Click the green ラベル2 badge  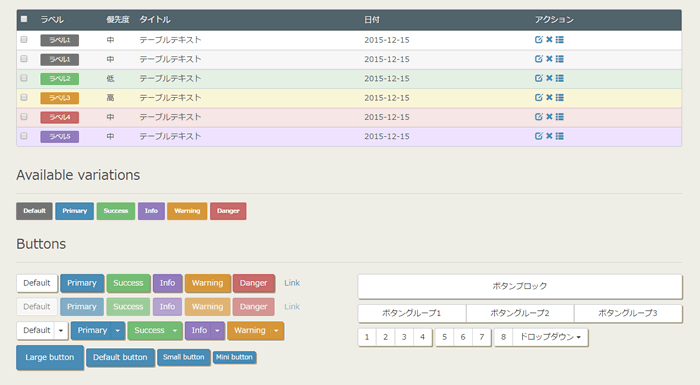[x=60, y=79]
